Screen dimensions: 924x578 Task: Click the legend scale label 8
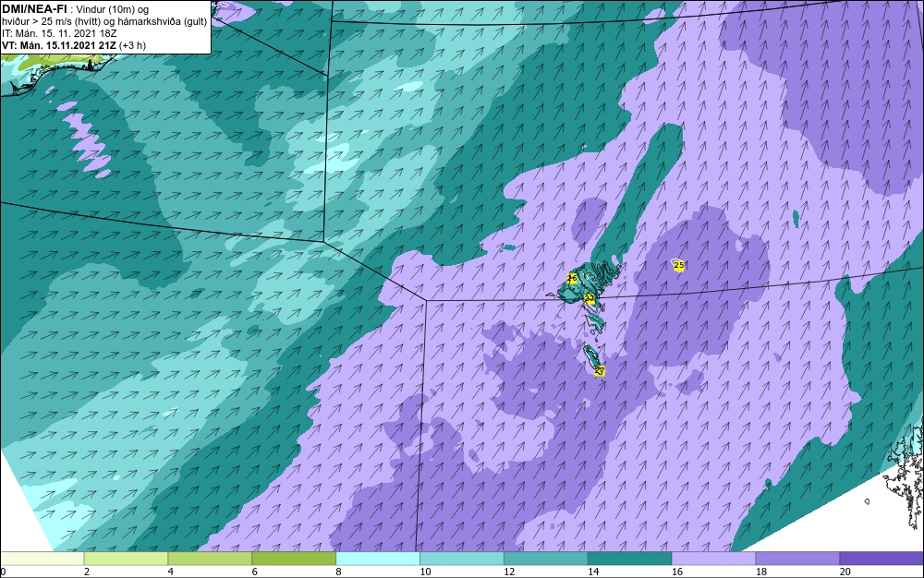(x=339, y=572)
